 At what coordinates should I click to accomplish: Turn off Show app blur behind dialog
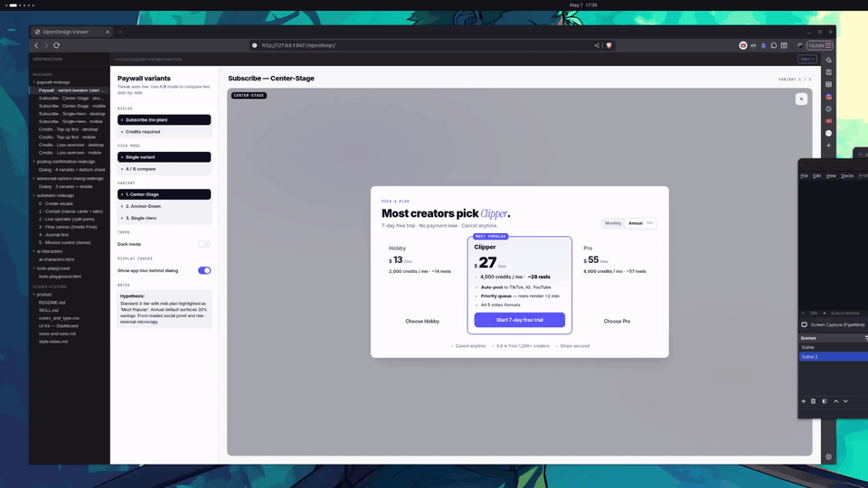(x=204, y=270)
